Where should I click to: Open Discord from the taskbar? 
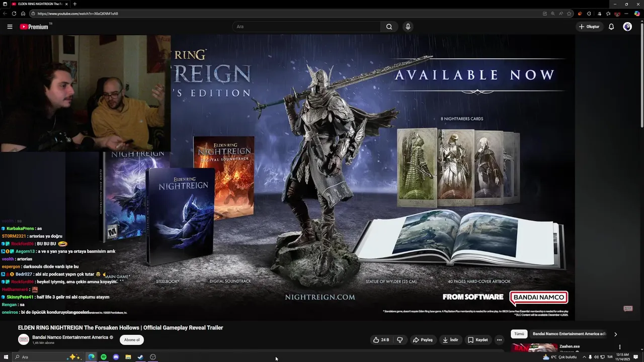116,357
